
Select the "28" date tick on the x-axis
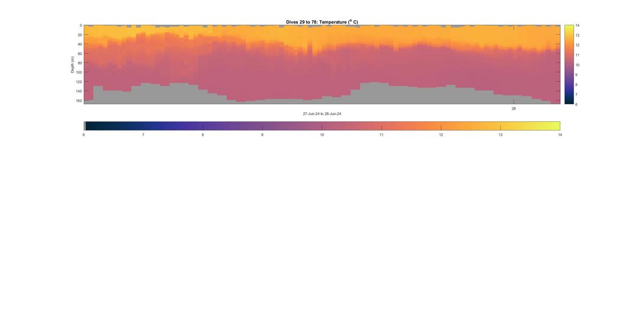[x=514, y=108]
